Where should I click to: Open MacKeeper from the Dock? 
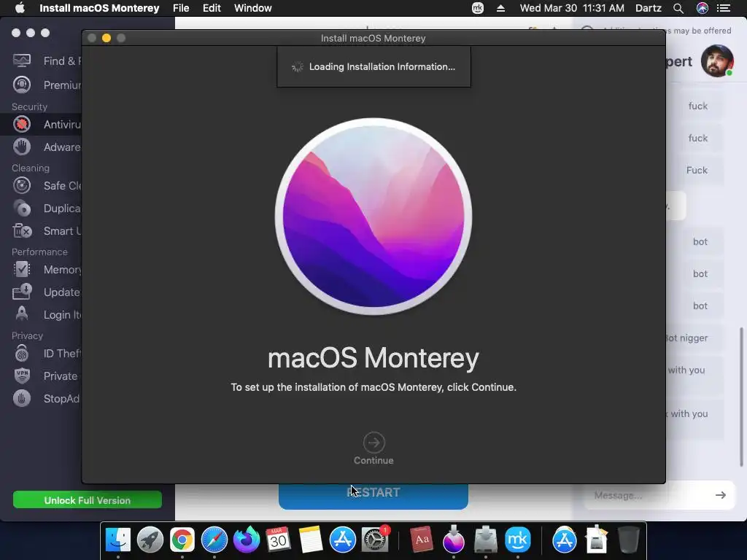click(518, 540)
